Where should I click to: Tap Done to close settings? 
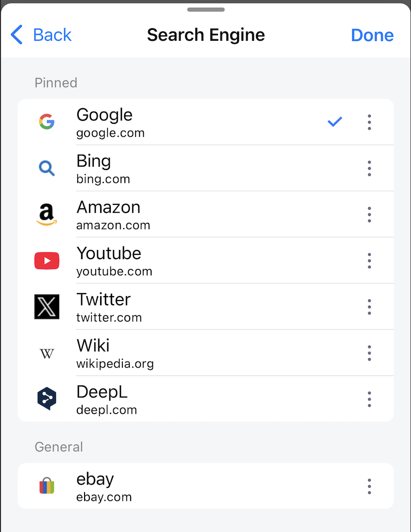click(372, 35)
